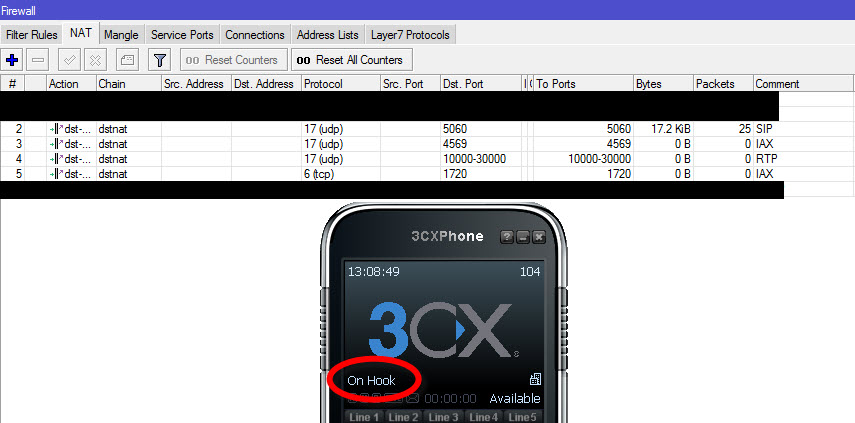Open the funnel filter icon
Screen dimensions: 855x423
coord(159,60)
